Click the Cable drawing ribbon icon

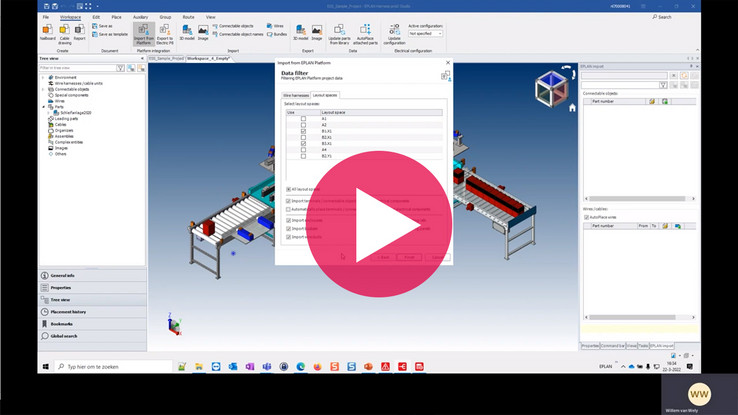[x=64, y=34]
